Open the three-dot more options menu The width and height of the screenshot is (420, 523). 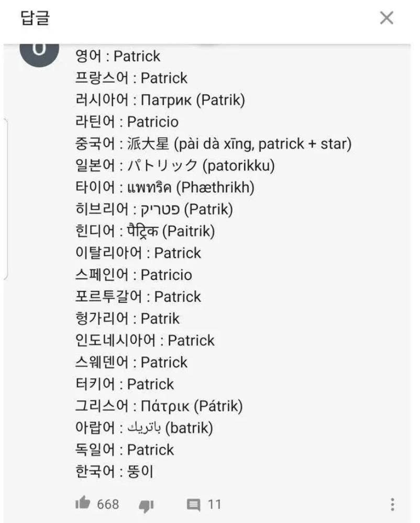coord(392,505)
